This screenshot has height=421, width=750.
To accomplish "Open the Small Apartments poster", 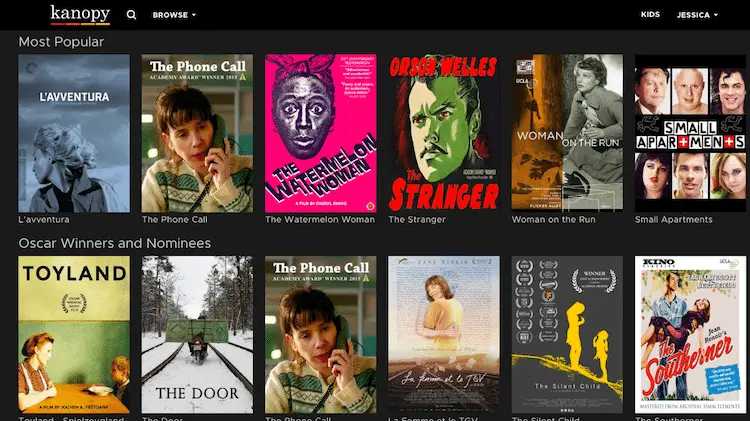I will [690, 132].
